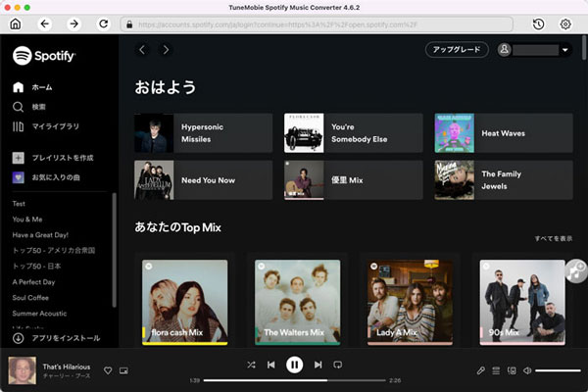Open 優里 Mix shortcut card

353,180
